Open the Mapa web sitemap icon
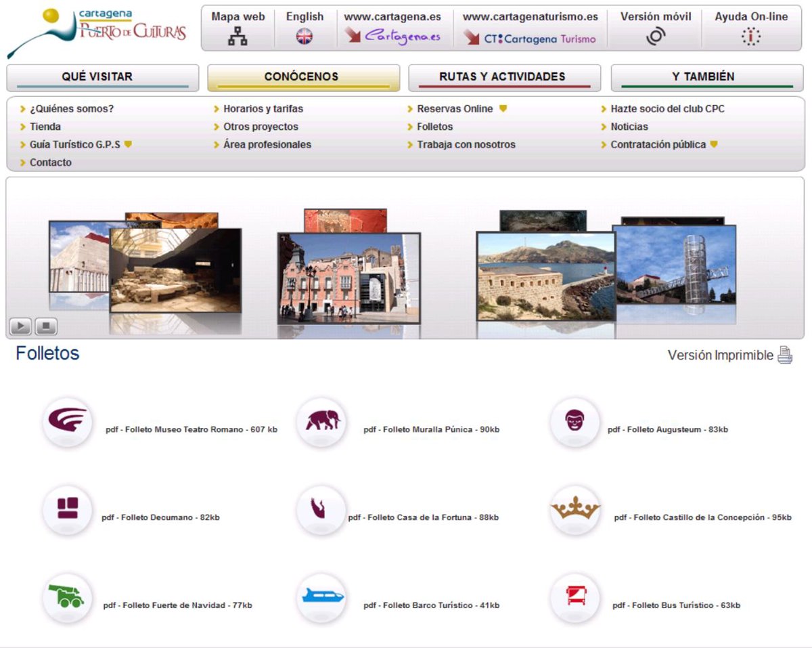The width and height of the screenshot is (812, 648). [x=238, y=38]
